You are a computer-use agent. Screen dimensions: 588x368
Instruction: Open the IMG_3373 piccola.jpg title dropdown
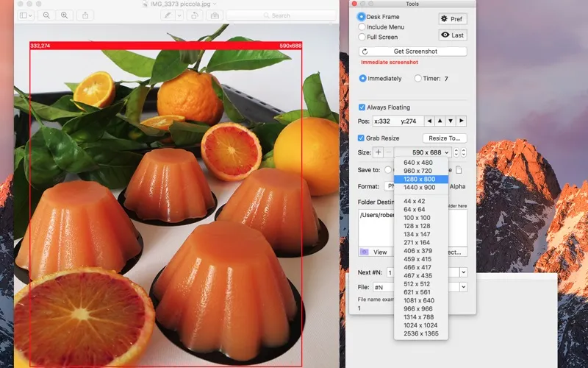click(x=215, y=4)
